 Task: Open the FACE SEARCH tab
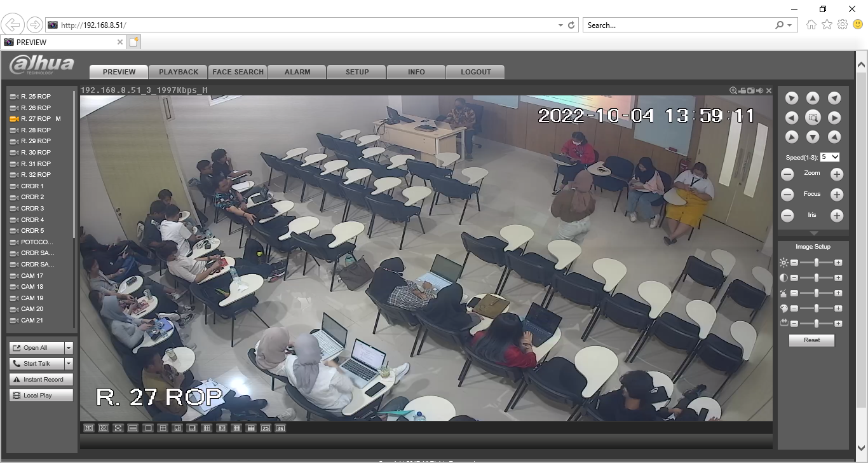pos(238,72)
